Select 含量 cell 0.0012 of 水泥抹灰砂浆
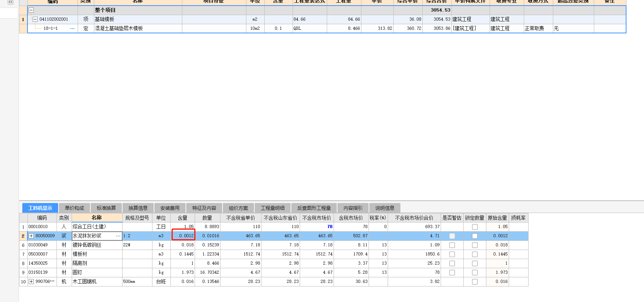Image resolution: width=644 pixels, height=302 pixels. point(183,236)
